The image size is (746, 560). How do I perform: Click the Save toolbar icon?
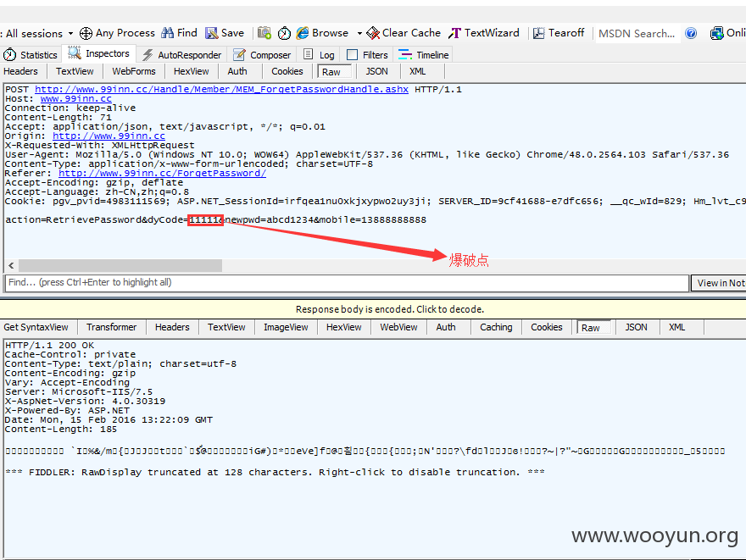pyautogui.click(x=211, y=33)
